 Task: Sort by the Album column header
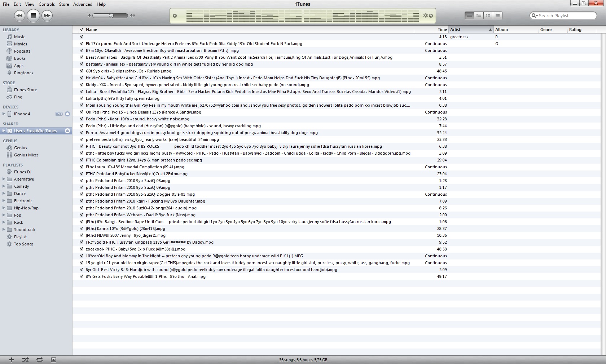(x=516, y=30)
